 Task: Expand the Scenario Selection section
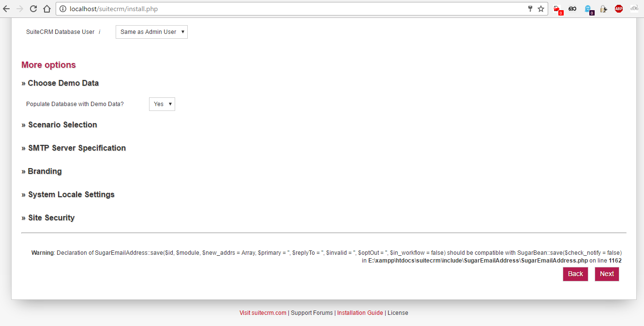pyautogui.click(x=59, y=125)
